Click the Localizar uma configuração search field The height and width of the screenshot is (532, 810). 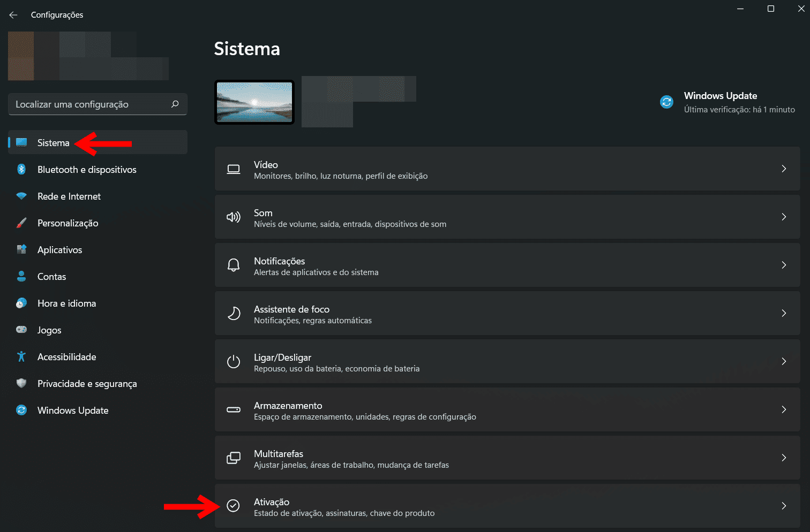[97, 104]
